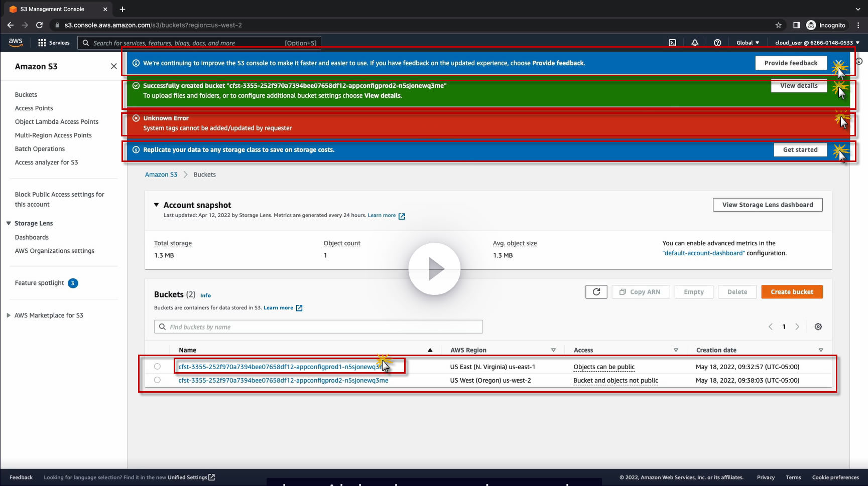
Task: Click the Provide feedback button
Action: pos(791,63)
